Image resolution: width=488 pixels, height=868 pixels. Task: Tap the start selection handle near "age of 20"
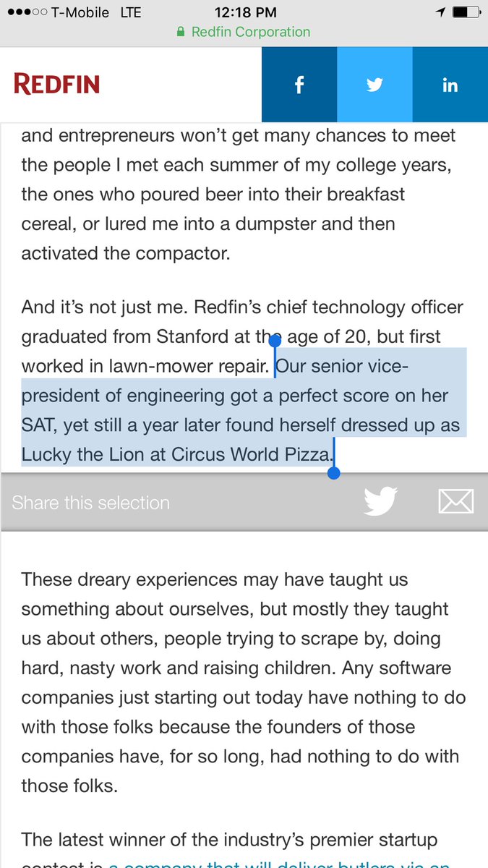(x=275, y=339)
